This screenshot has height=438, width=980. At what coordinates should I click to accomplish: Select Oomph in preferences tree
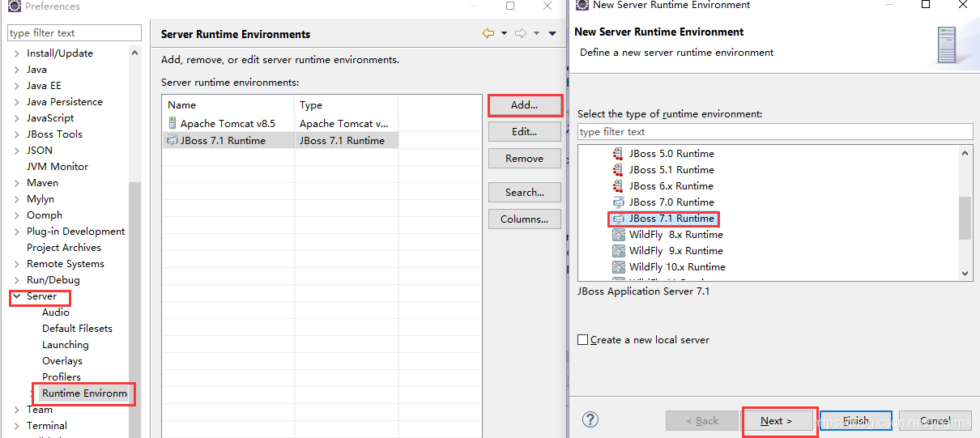[45, 215]
